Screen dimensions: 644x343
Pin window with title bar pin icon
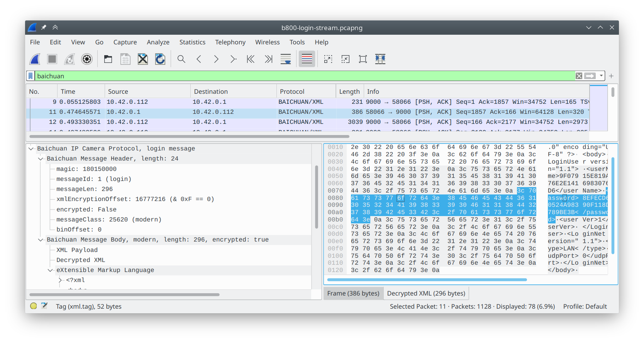(44, 27)
